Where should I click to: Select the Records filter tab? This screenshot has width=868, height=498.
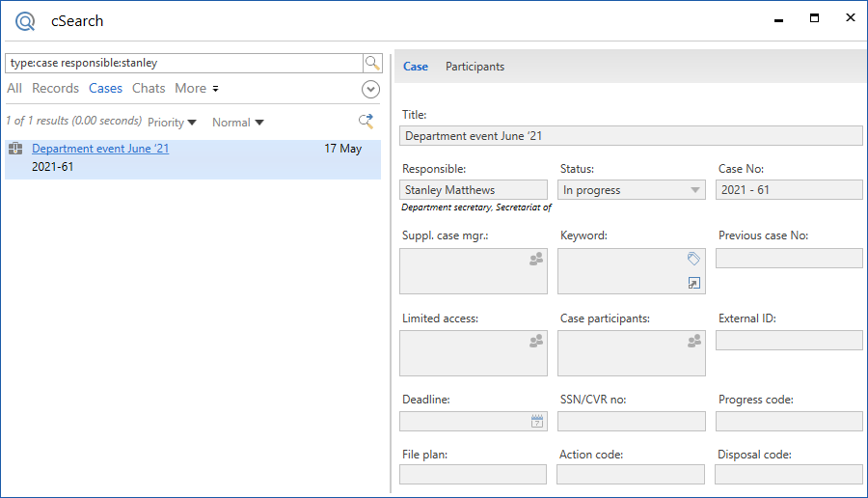[55, 89]
